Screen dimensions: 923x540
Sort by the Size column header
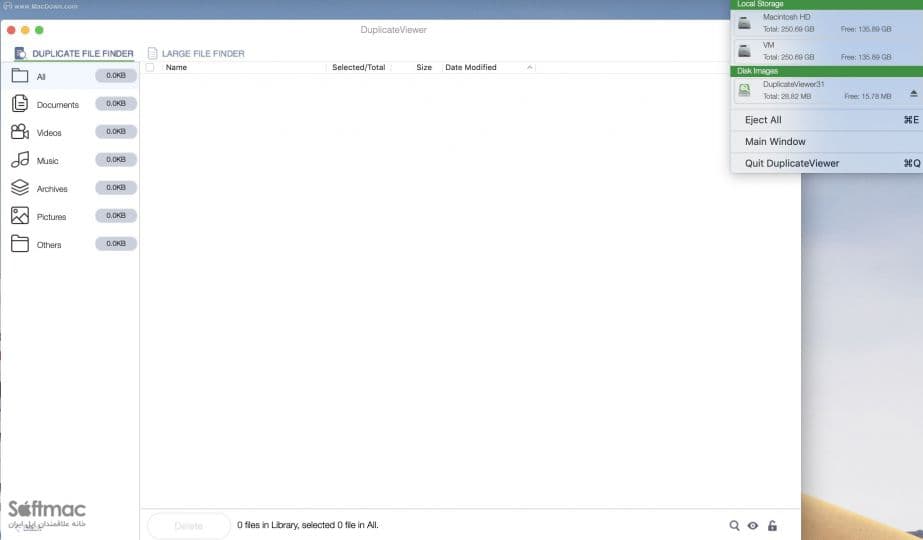point(424,67)
